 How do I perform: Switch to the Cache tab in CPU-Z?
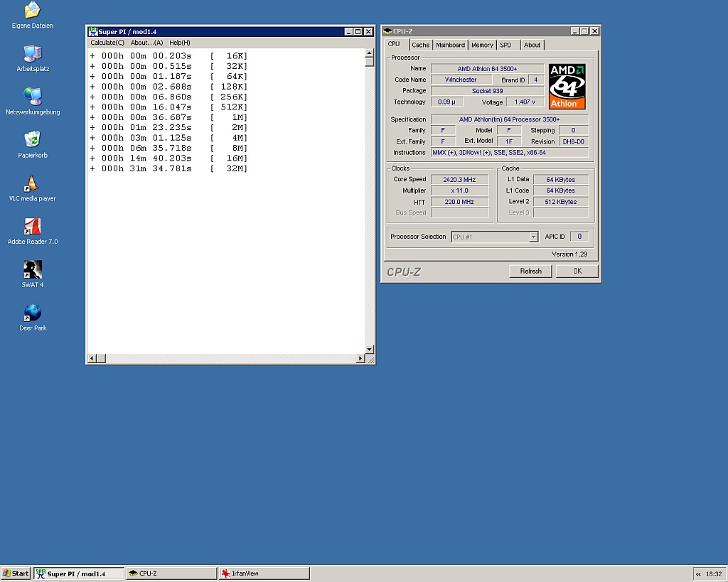click(421, 45)
